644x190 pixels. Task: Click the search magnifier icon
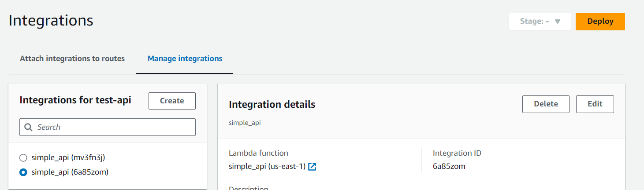[29, 127]
